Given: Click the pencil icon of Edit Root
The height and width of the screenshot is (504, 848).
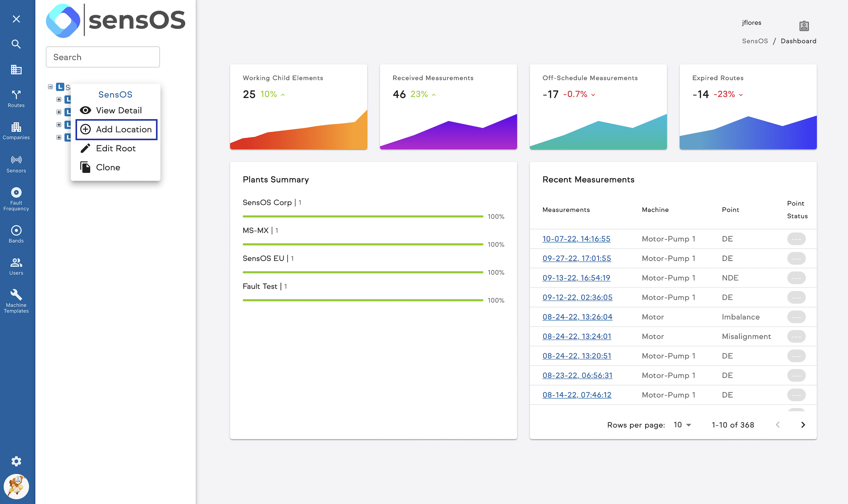Looking at the screenshot, I should click(x=85, y=148).
